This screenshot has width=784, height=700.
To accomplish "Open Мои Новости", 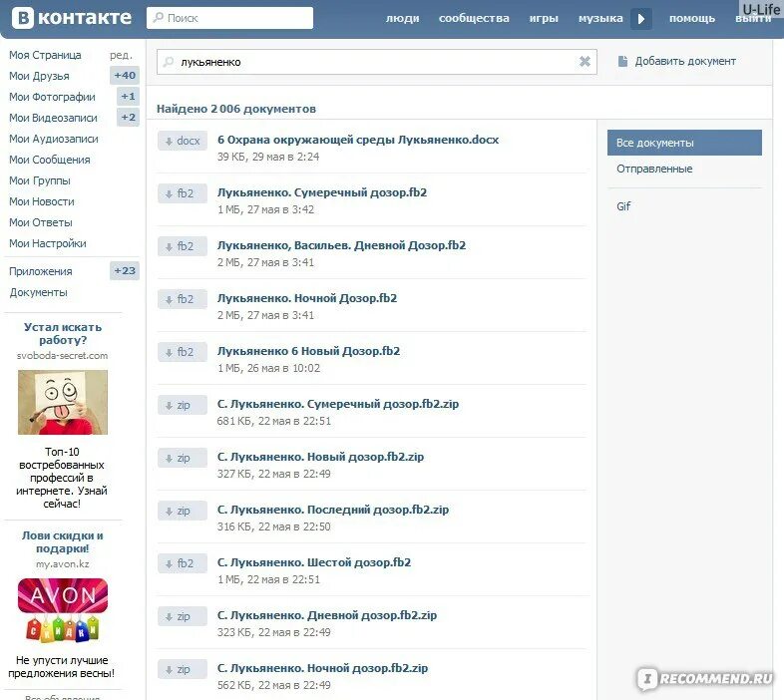I will pyautogui.click(x=42, y=202).
